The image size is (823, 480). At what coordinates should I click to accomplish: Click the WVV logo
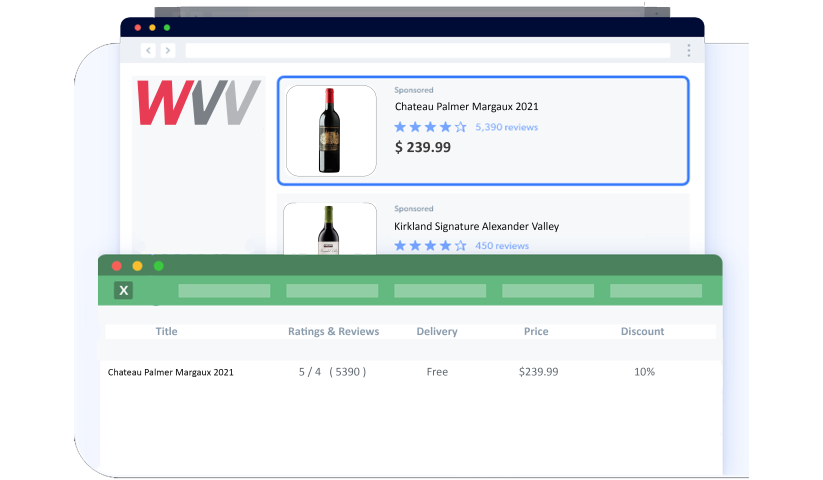click(199, 102)
